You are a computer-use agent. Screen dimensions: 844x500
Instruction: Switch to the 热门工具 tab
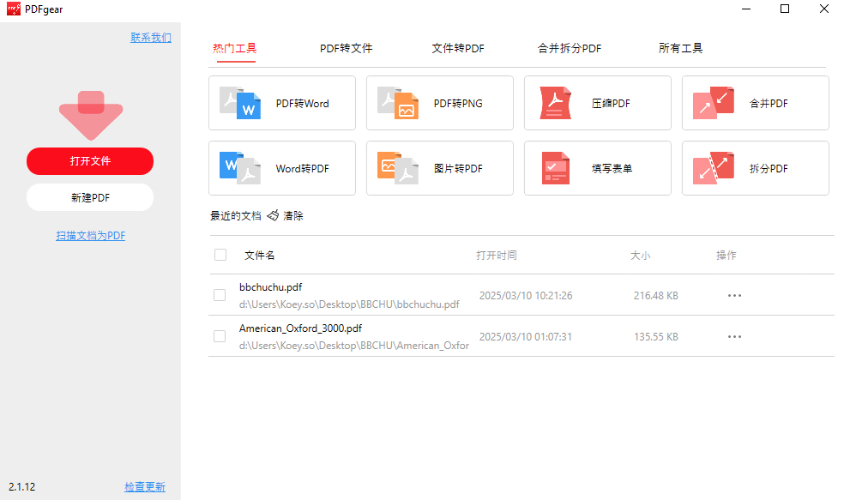coord(235,48)
